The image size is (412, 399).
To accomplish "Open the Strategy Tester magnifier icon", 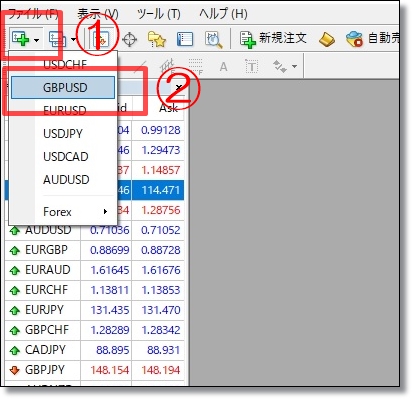I will coord(213,40).
